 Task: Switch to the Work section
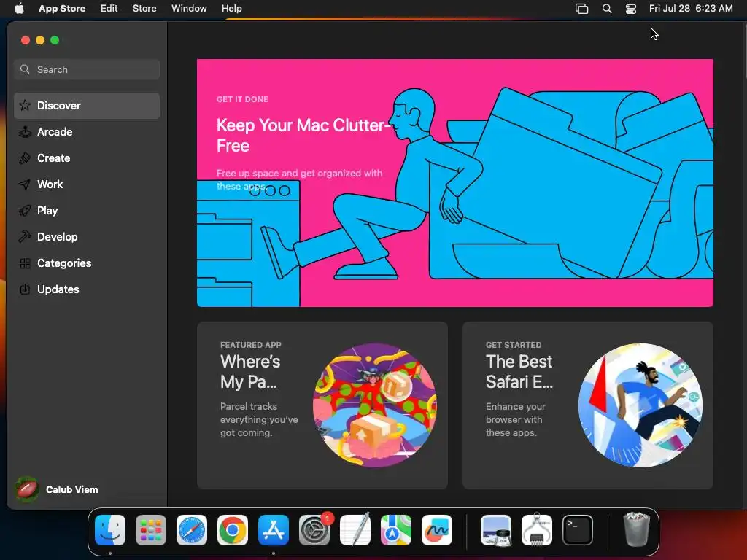click(x=87, y=184)
